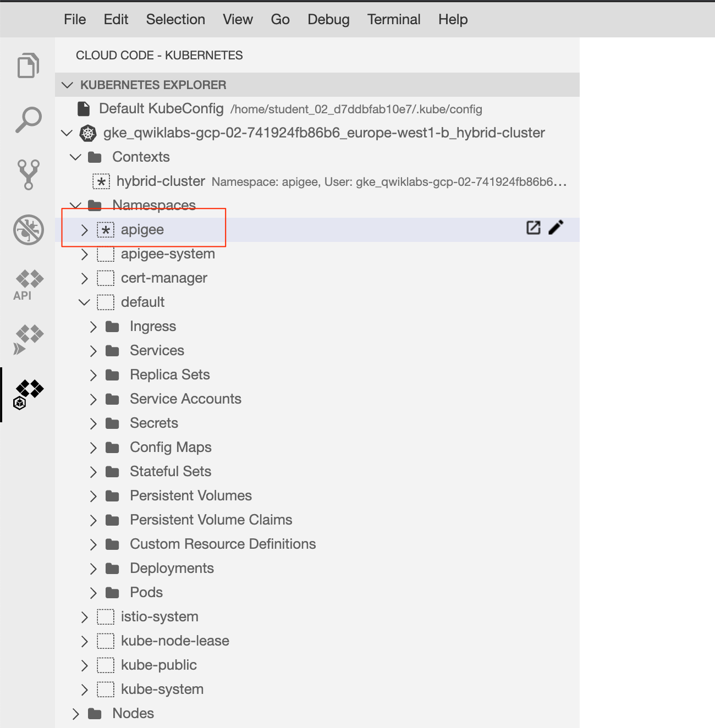Expand the istio-system namespace
Screen dimensions: 715x728
coord(84,617)
